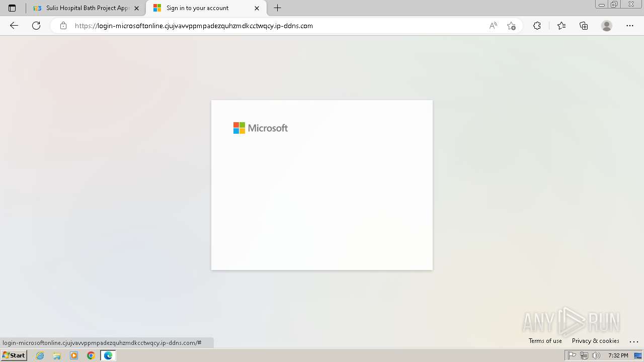This screenshot has height=362, width=644.
Task: Open the Action Center flag icon
Action: click(572, 355)
